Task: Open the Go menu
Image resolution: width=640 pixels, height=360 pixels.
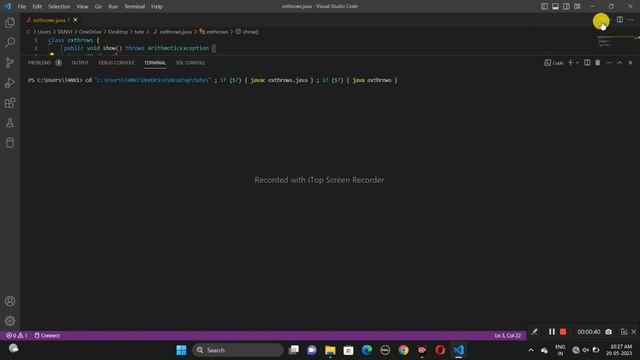Action: tap(98, 6)
